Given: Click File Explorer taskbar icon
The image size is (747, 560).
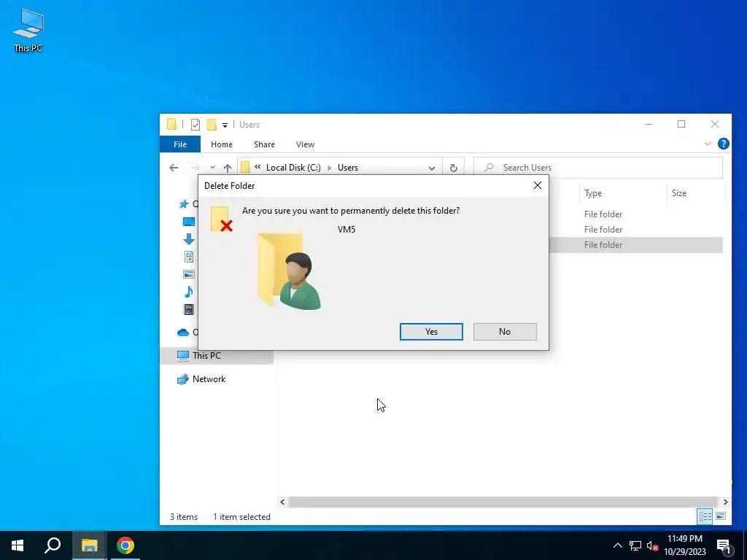Looking at the screenshot, I should (89, 545).
